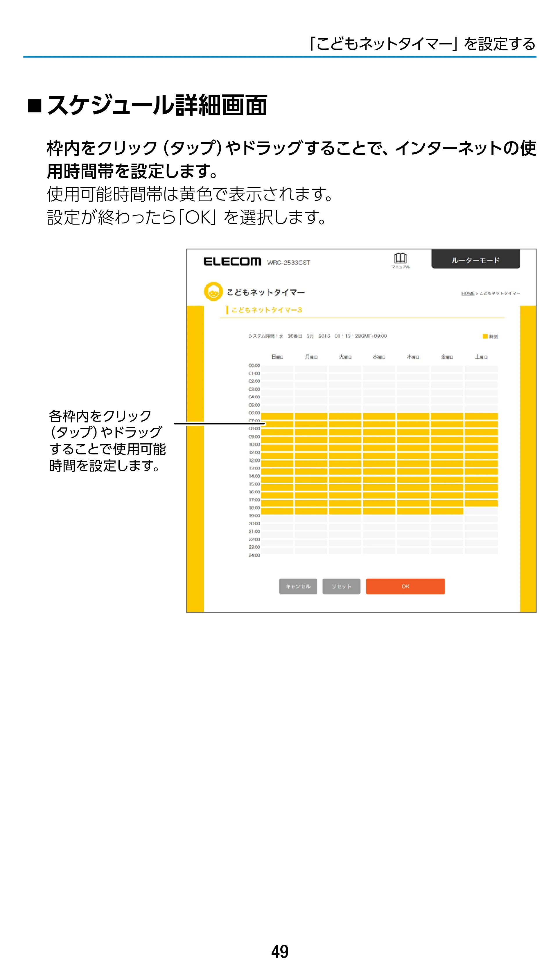
Task: Toggle Tuesday 20:00 empty time slot
Action: coord(344,527)
